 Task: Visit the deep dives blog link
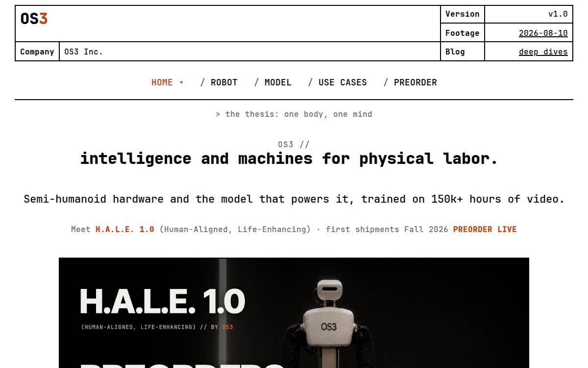pos(543,52)
